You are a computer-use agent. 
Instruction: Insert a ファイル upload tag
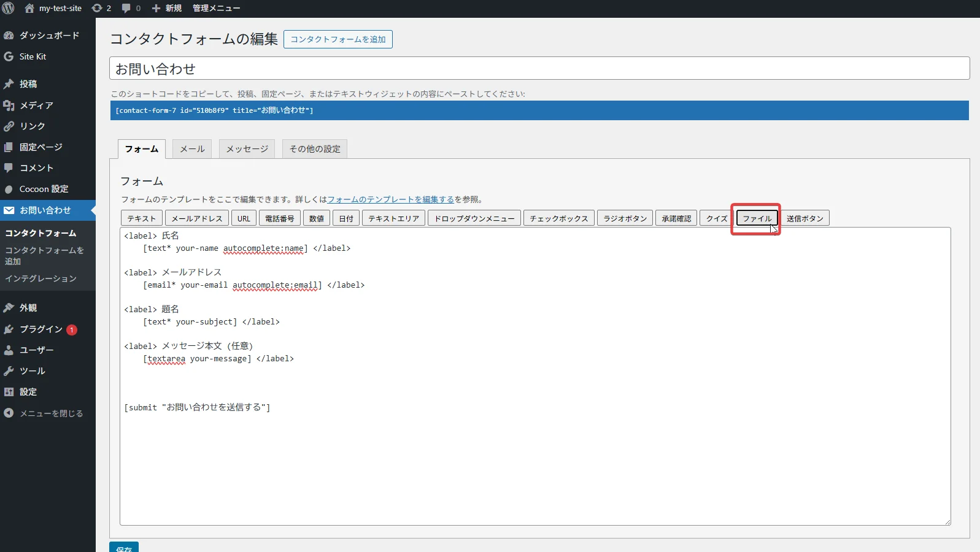(x=757, y=218)
